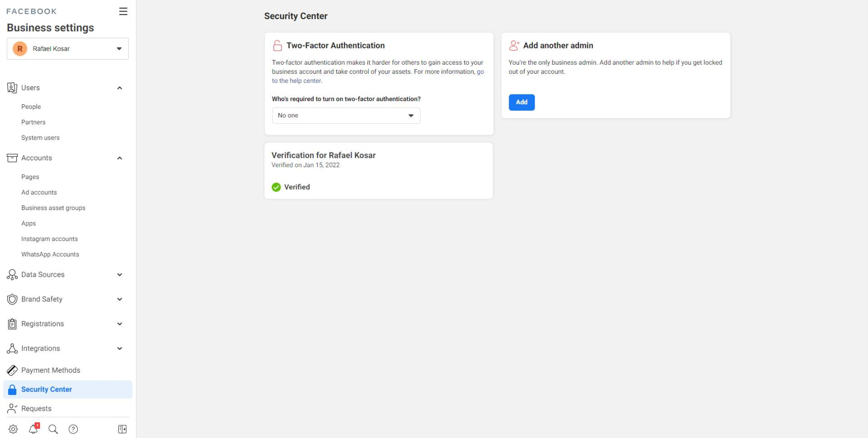
Task: Click the Add another admin person icon
Action: click(x=514, y=46)
